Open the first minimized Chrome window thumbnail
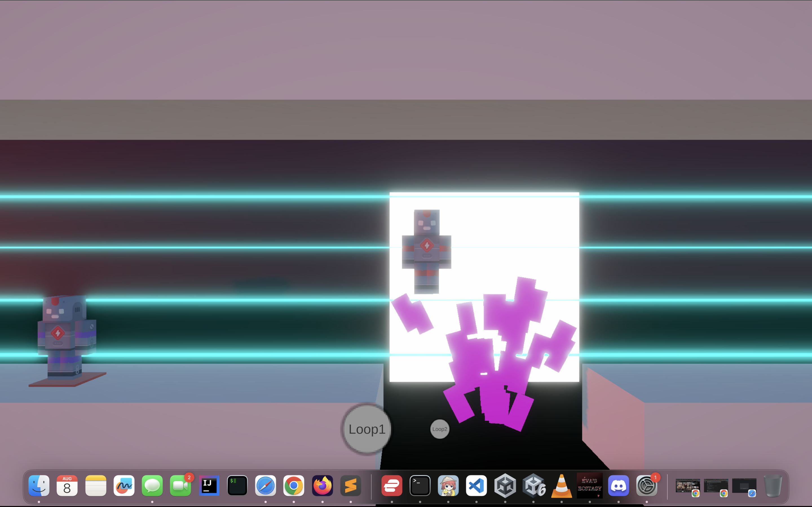Screen dimensions: 812x507 pyautogui.click(x=687, y=486)
